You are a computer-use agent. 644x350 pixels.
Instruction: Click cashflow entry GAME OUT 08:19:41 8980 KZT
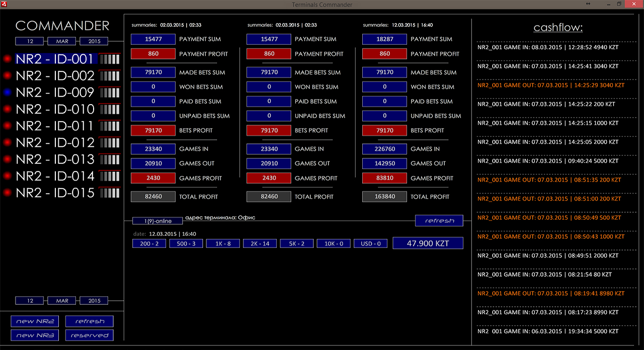coord(550,293)
